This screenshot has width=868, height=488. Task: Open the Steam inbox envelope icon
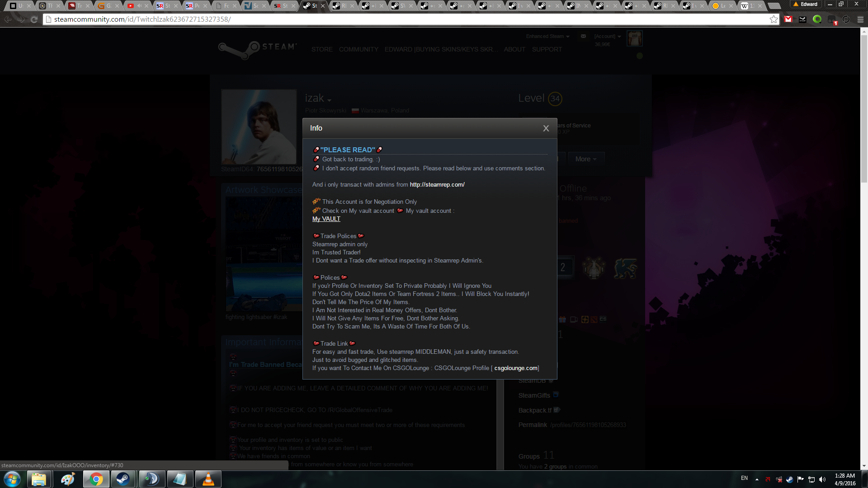point(583,36)
